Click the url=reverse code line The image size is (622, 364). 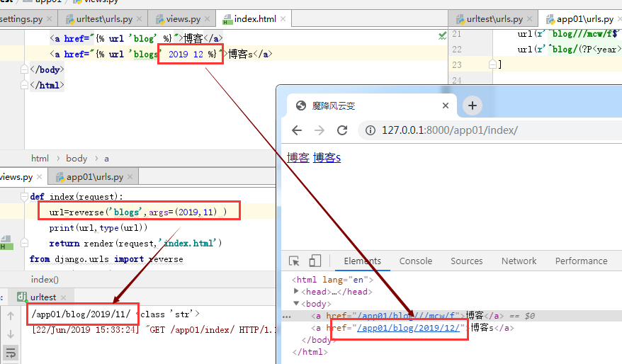click(138, 212)
